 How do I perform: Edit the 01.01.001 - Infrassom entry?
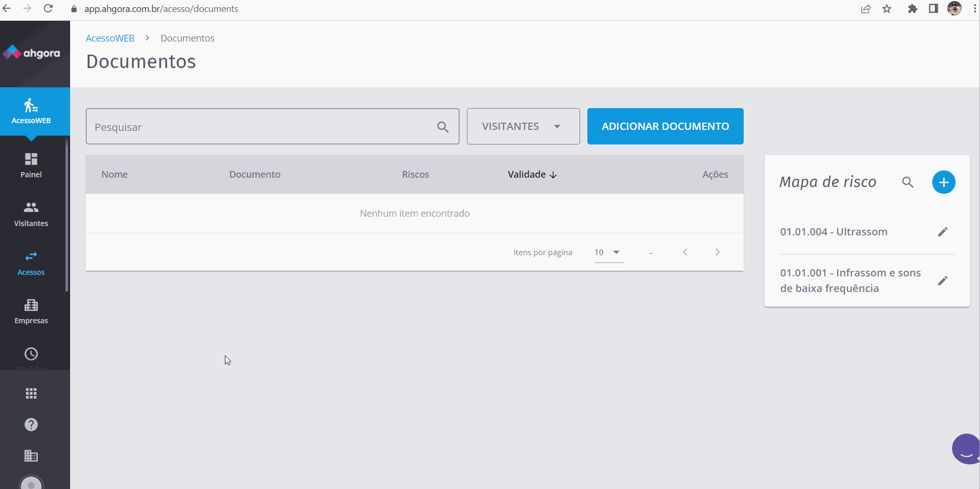(943, 281)
